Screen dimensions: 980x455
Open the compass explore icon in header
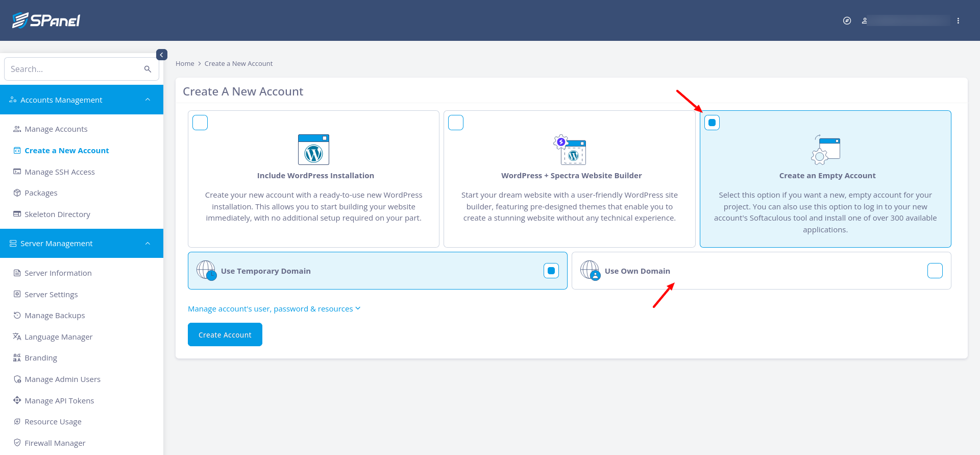847,21
